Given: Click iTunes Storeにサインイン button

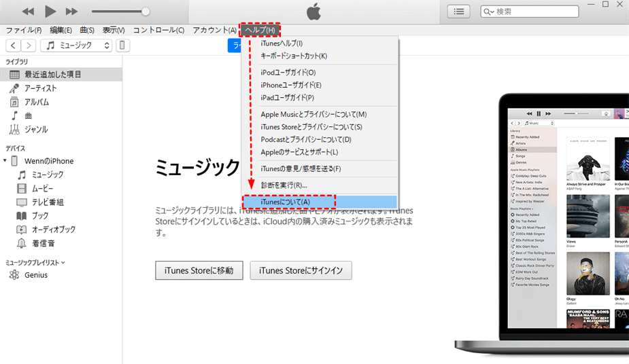Looking at the screenshot, I should pyautogui.click(x=301, y=270).
